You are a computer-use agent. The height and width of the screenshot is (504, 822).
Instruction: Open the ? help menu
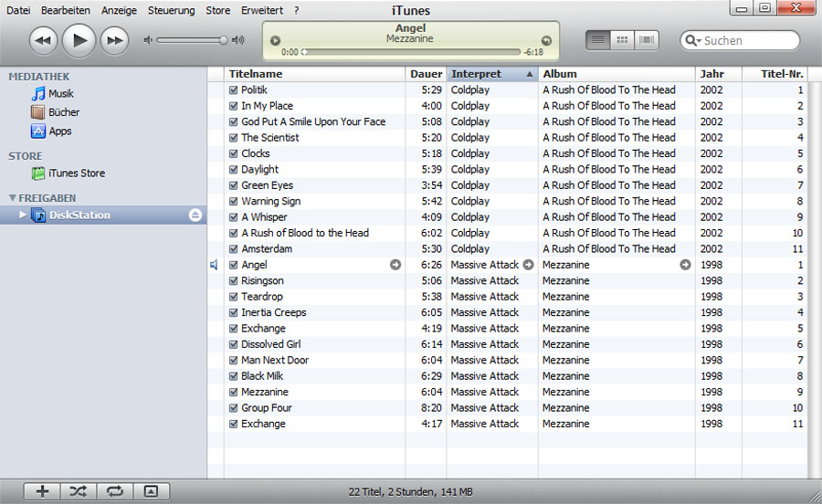coord(296,10)
